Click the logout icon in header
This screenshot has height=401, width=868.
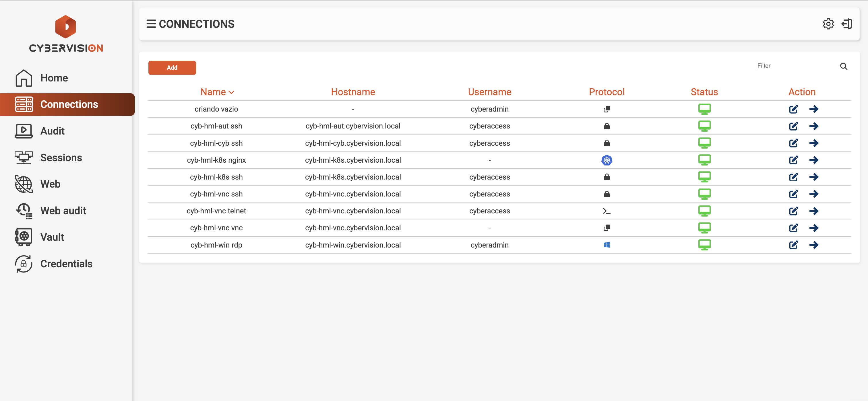846,24
